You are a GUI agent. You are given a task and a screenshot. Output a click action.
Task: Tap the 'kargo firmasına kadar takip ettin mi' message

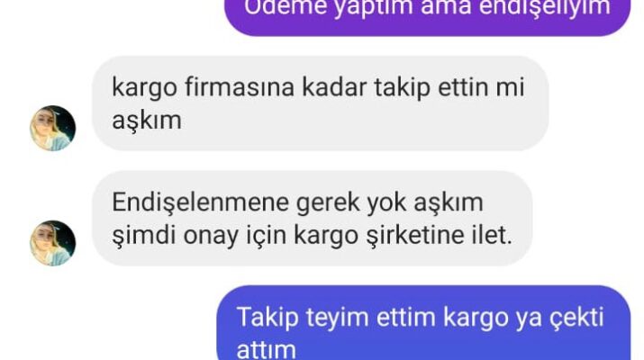point(321,103)
